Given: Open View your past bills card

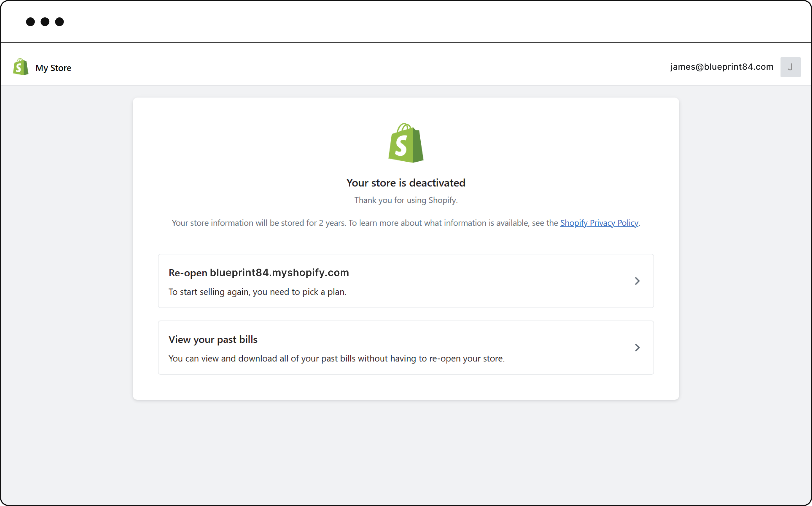Looking at the screenshot, I should 406,348.
